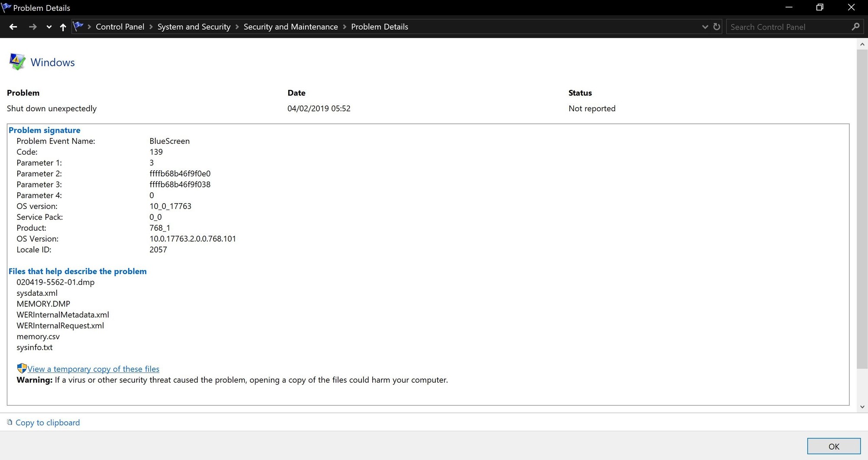This screenshot has height=460, width=868.
Task: Click Locale ID value 2057
Action: (x=158, y=250)
